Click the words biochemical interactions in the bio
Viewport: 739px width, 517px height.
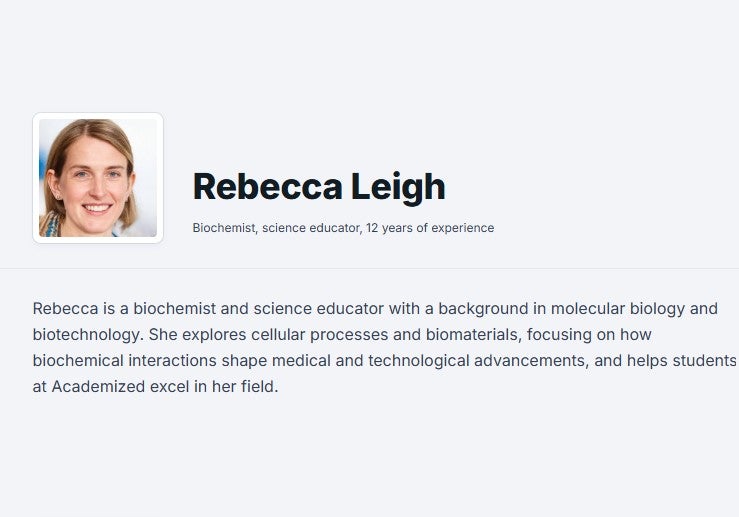click(x=124, y=361)
